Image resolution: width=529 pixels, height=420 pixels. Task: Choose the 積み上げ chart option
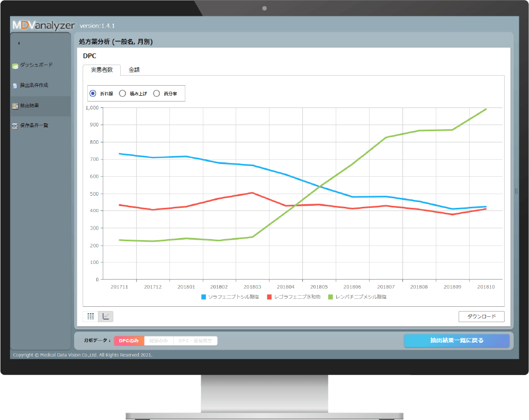point(122,93)
